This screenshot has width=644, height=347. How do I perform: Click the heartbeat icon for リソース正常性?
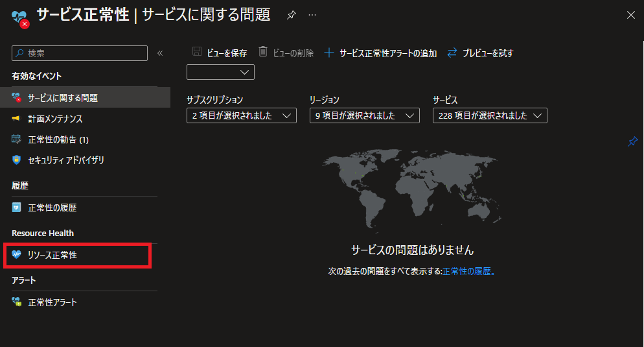(16, 254)
